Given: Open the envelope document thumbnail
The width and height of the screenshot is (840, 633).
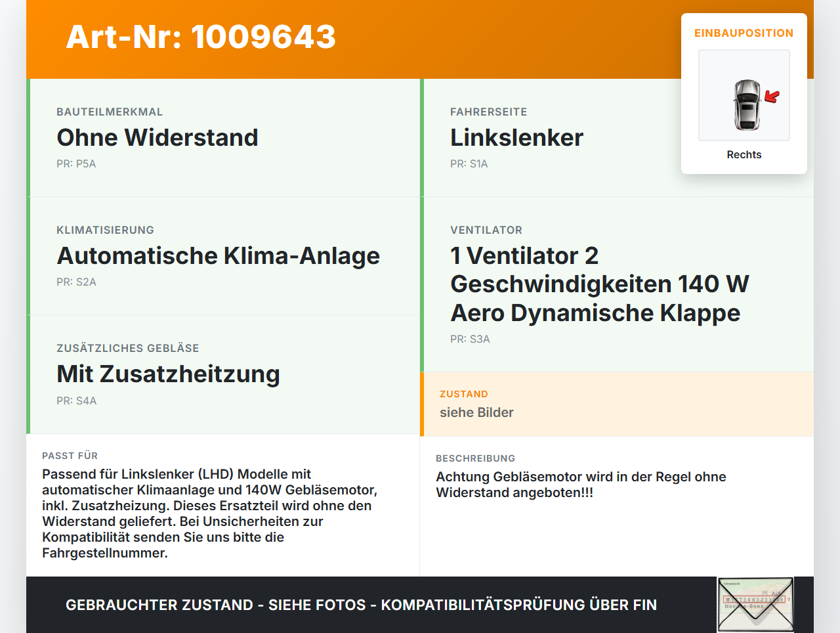Looking at the screenshot, I should coord(756,605).
